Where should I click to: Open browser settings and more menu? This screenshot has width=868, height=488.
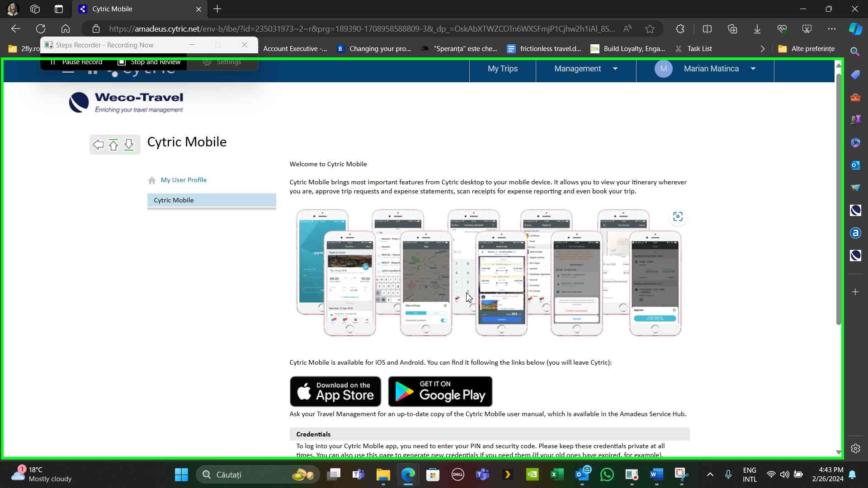click(x=832, y=29)
